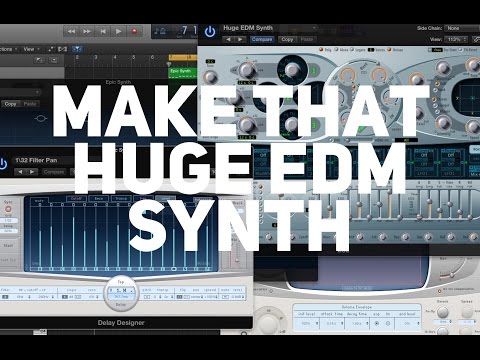Open the Side Chain None dropdown
Viewport: 480px width, 360px height.
(462, 28)
